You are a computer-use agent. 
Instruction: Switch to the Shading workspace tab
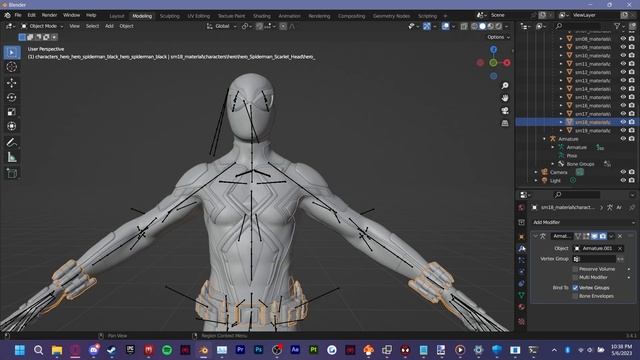(x=262, y=16)
